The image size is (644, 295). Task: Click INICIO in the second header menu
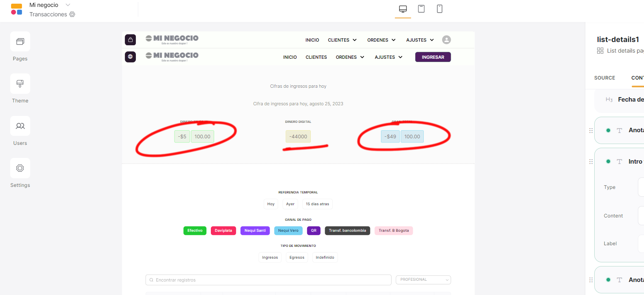[290, 57]
